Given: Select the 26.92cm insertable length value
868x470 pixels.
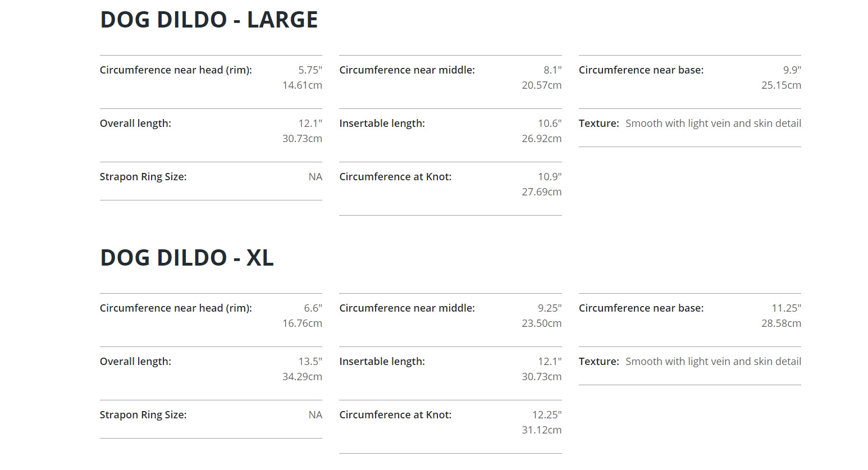Looking at the screenshot, I should 541,139.
